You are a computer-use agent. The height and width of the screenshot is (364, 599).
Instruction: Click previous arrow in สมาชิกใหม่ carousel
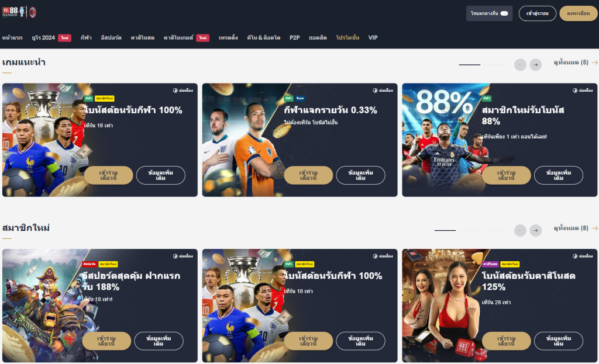tap(520, 230)
